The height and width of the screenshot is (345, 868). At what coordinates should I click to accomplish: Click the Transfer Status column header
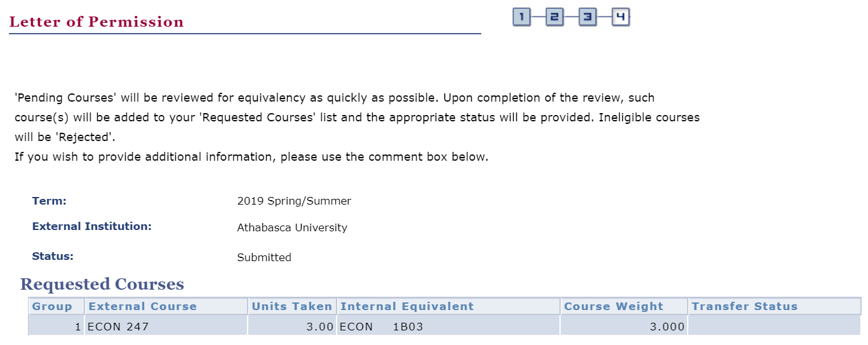tap(744, 306)
